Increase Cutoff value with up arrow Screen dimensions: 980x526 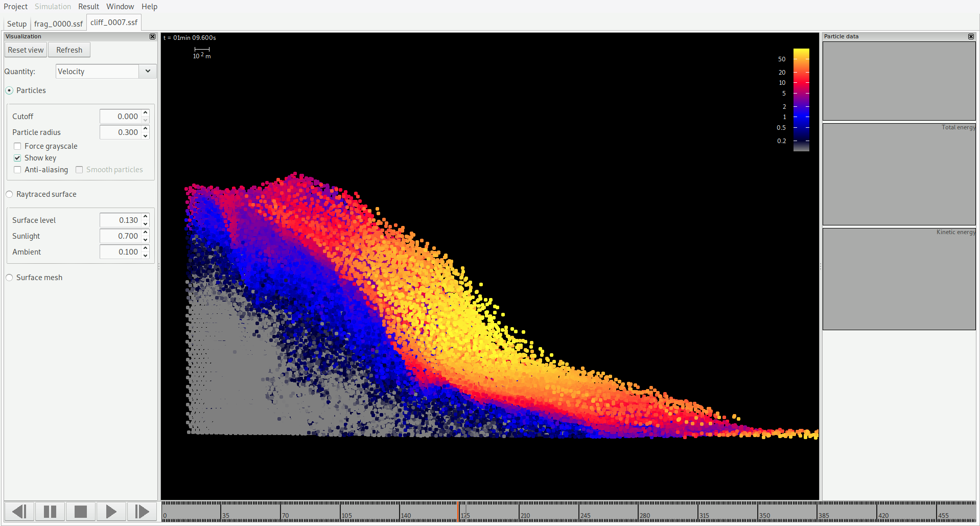(x=146, y=113)
